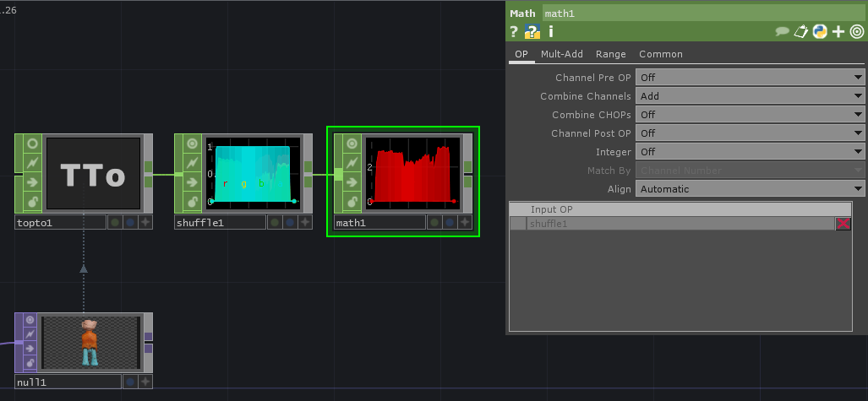Toggle viewer active flag on math1 node
The height and width of the screenshot is (401, 868).
click(352, 143)
